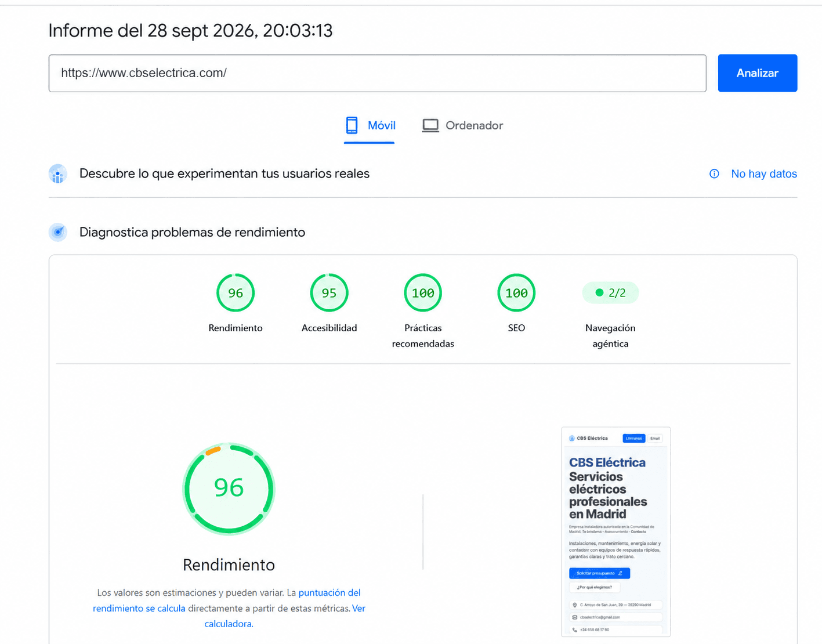Click the info icon beside No hay datos
This screenshot has width=822, height=644.
click(x=714, y=174)
